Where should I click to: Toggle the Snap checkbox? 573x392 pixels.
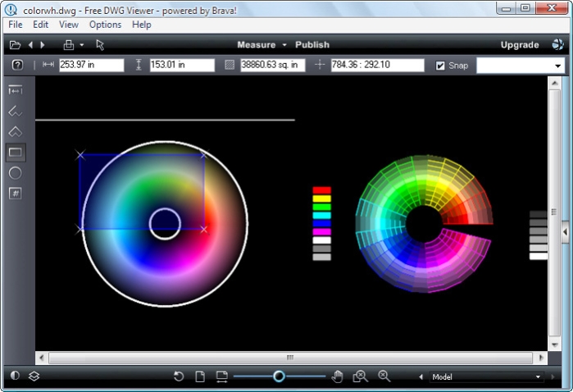click(440, 66)
